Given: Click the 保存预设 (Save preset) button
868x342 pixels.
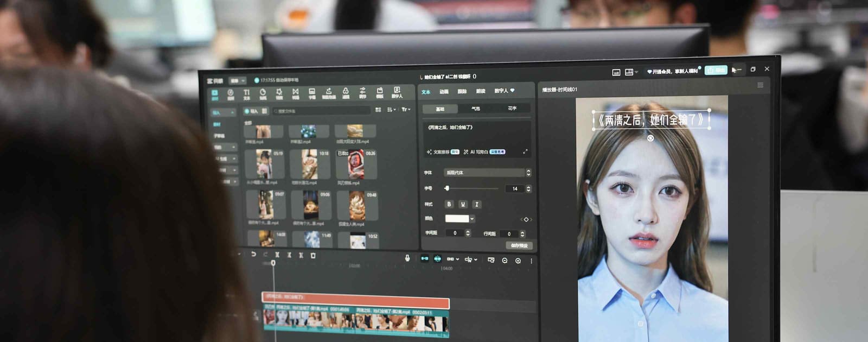Looking at the screenshot, I should pyautogui.click(x=519, y=246).
